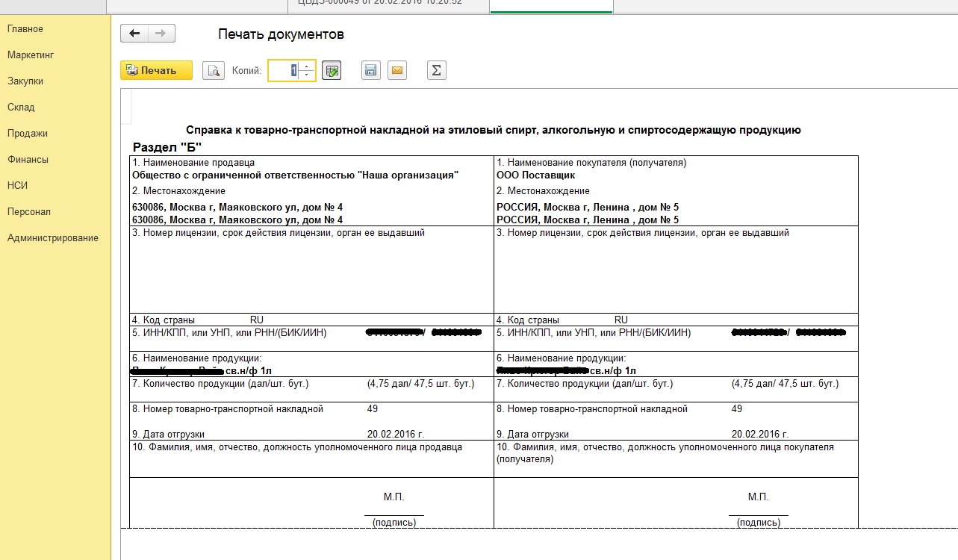
Task: Click buyer's ИНН/КПП row
Action: click(676, 338)
